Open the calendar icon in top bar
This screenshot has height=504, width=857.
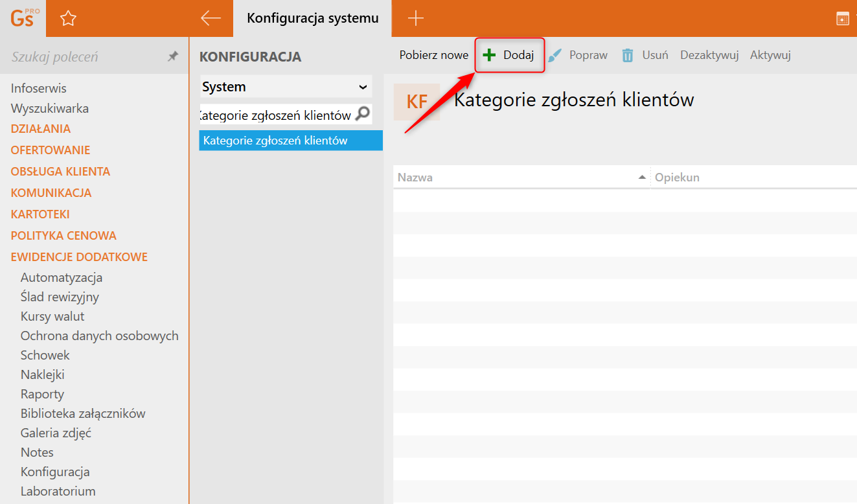(843, 19)
